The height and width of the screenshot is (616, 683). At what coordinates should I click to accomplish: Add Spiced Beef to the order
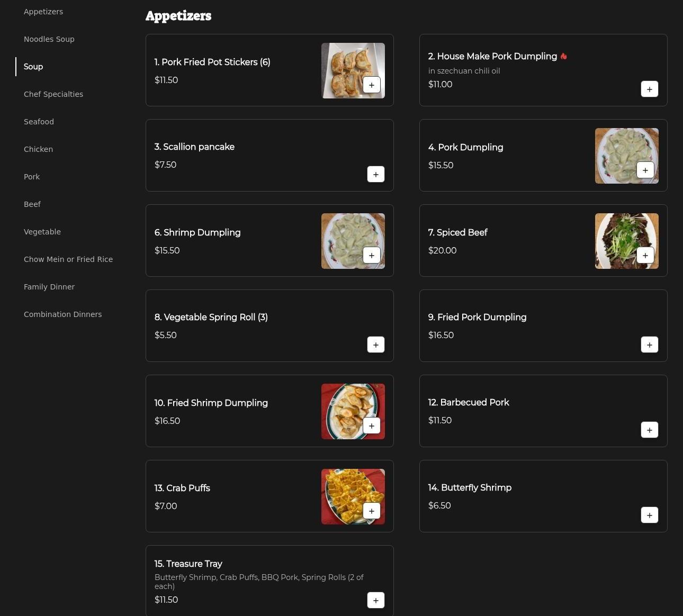(x=645, y=255)
